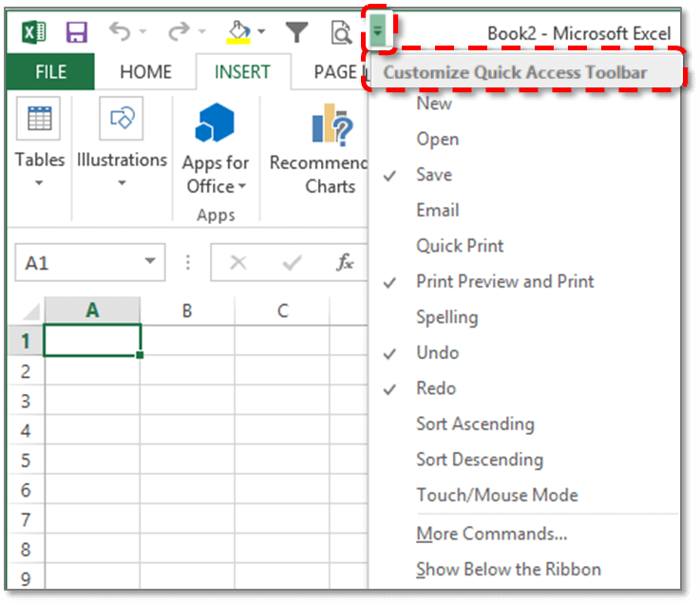The image size is (700, 603).
Task: Click cell B3 in the worksheet
Action: pyautogui.click(x=187, y=401)
